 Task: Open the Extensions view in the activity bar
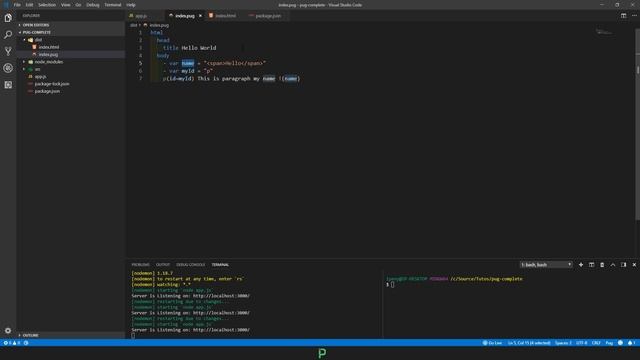point(8,85)
